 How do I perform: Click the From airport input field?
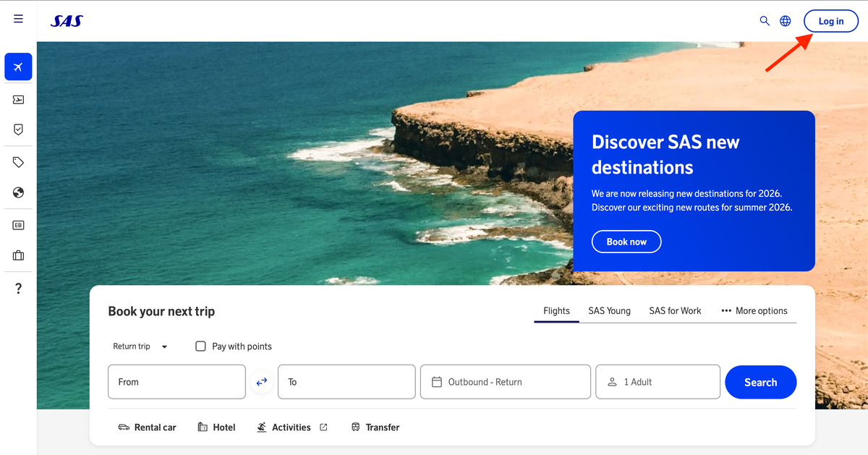(x=176, y=382)
